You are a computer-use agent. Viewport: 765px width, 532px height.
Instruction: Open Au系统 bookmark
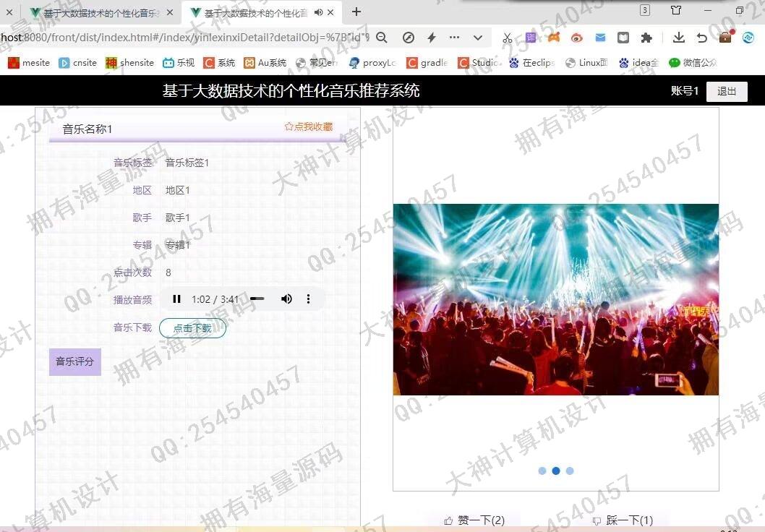(265, 62)
